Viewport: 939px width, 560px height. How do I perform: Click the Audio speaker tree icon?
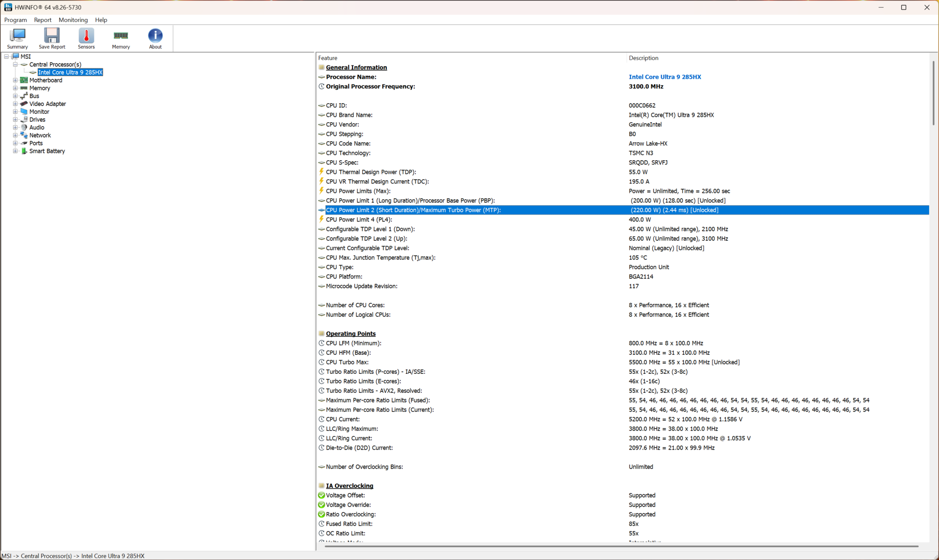[24, 128]
